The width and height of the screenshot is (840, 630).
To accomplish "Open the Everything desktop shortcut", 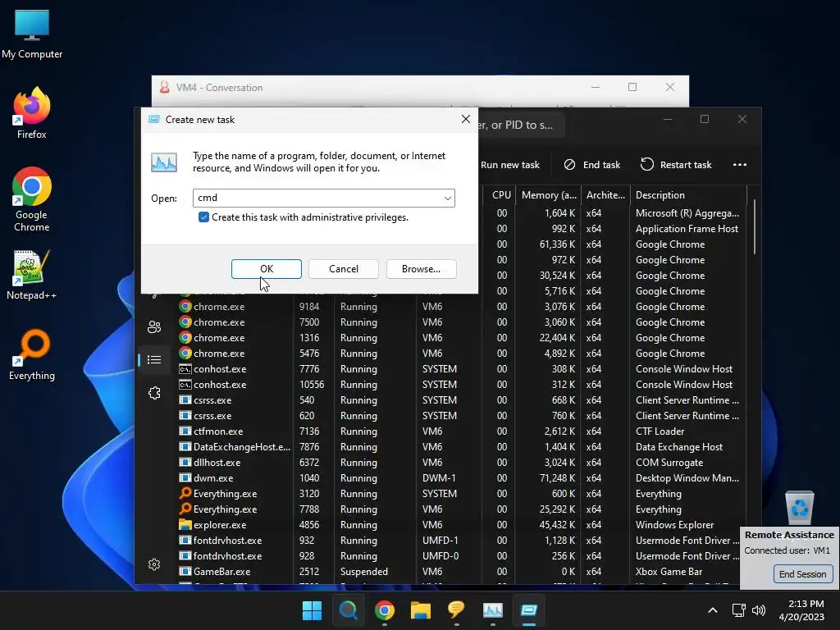I will [x=32, y=354].
